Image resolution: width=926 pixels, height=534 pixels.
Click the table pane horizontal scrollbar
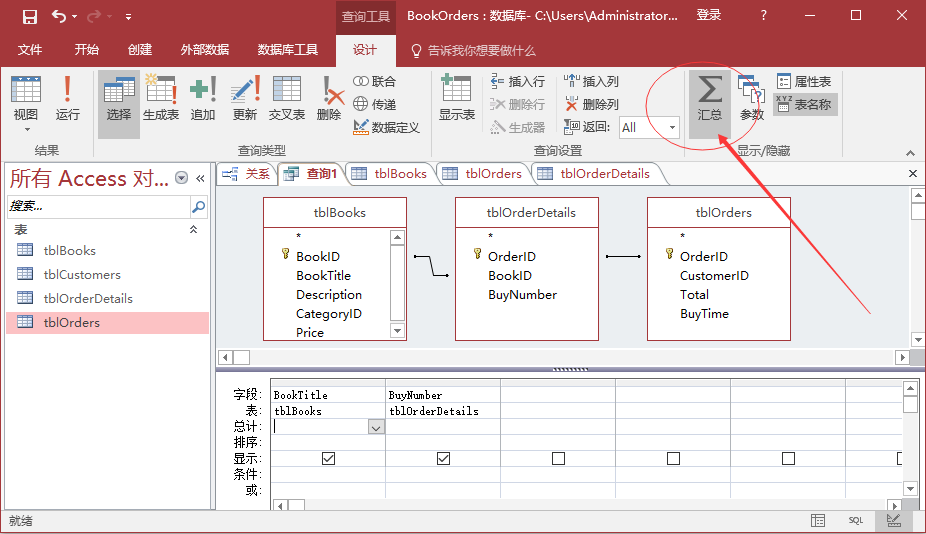click(x=570, y=357)
